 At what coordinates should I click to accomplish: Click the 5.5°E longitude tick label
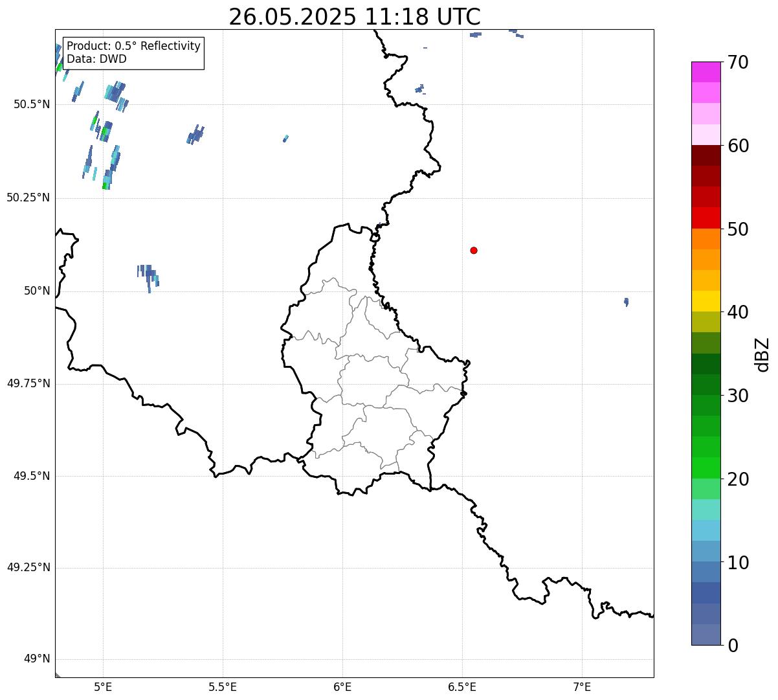click(223, 686)
